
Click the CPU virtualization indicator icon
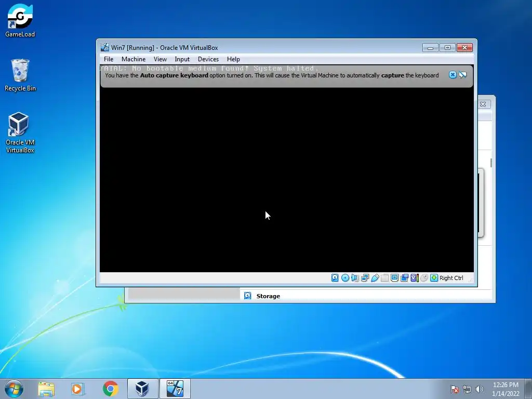(x=414, y=278)
